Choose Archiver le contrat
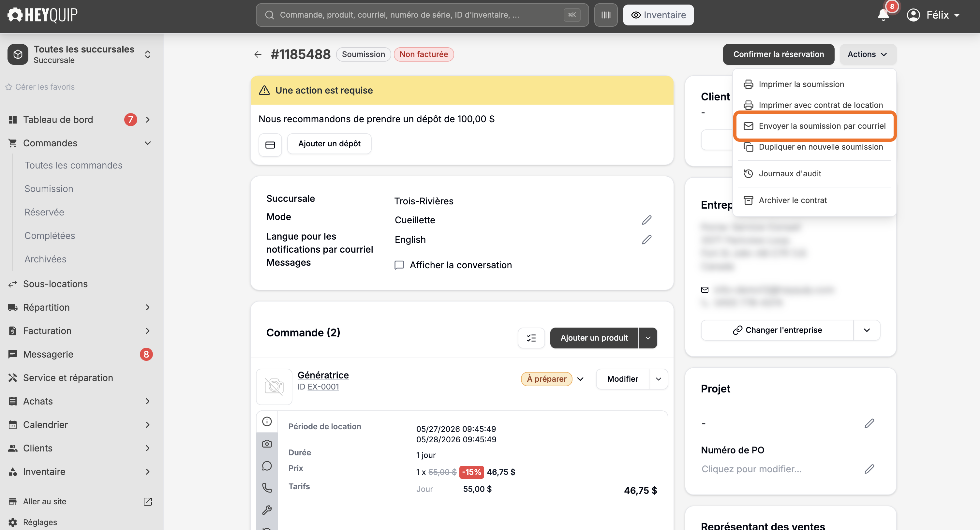980x530 pixels. pos(814,200)
